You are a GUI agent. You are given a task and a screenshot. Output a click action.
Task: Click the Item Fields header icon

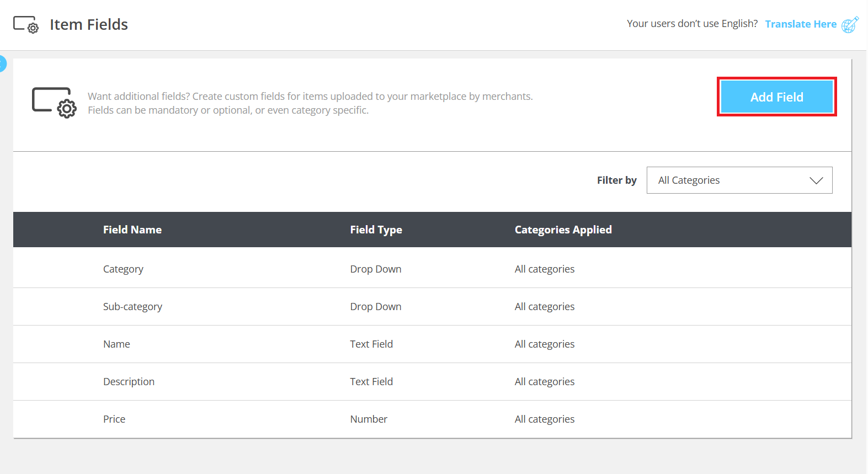[26, 25]
